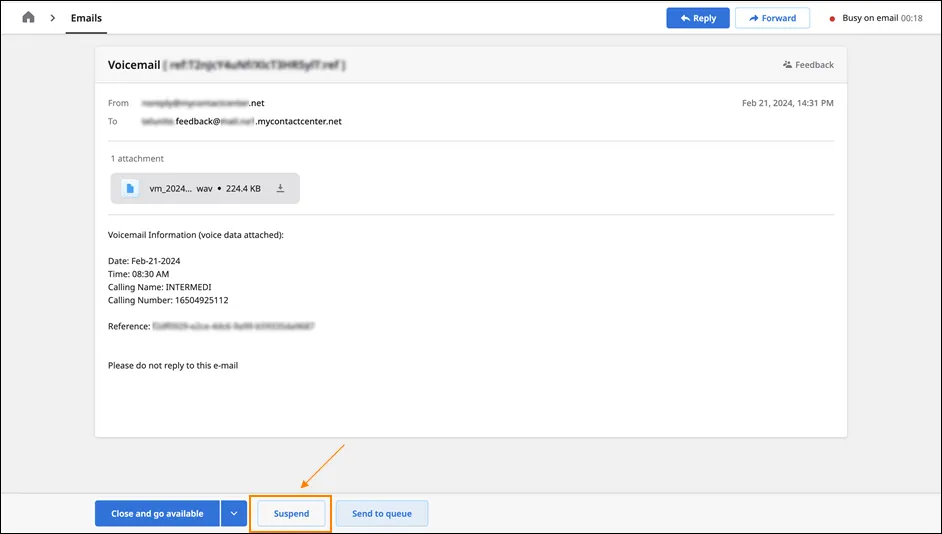The image size is (942, 534).
Task: Suspend the current email
Action: [x=291, y=514]
